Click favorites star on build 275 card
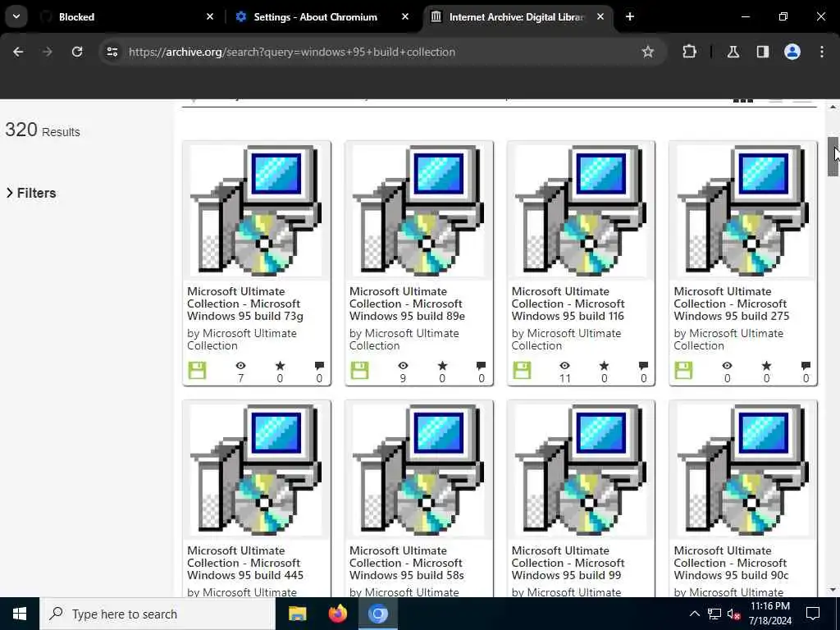 point(767,365)
